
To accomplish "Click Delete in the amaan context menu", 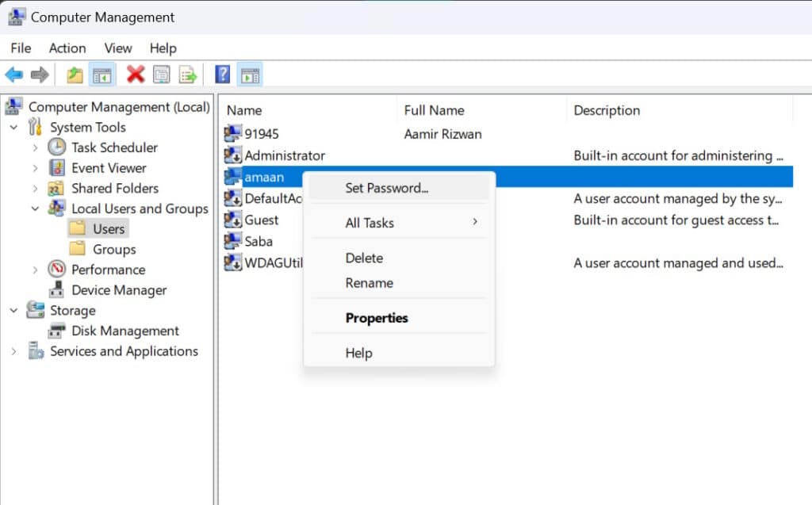I will pyautogui.click(x=364, y=258).
